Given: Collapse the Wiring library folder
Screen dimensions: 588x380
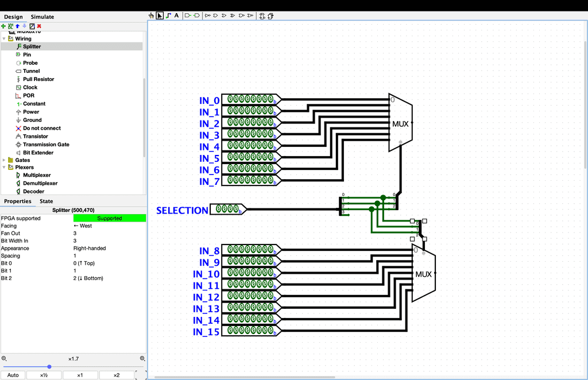Looking at the screenshot, I should coord(4,39).
